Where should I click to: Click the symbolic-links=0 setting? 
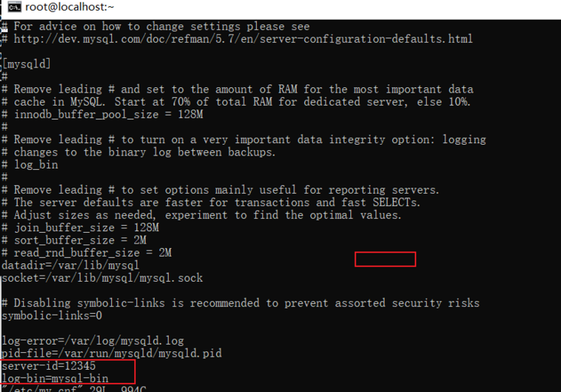click(x=52, y=315)
